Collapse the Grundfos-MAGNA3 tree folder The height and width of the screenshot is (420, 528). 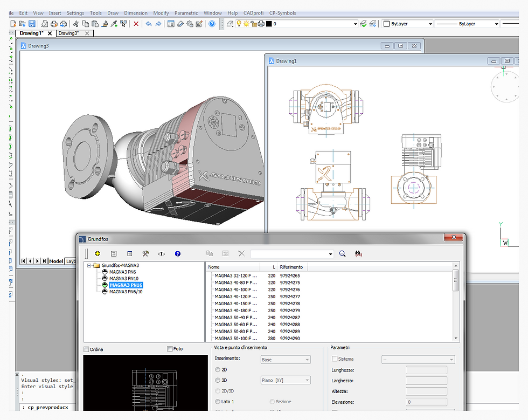(x=89, y=265)
